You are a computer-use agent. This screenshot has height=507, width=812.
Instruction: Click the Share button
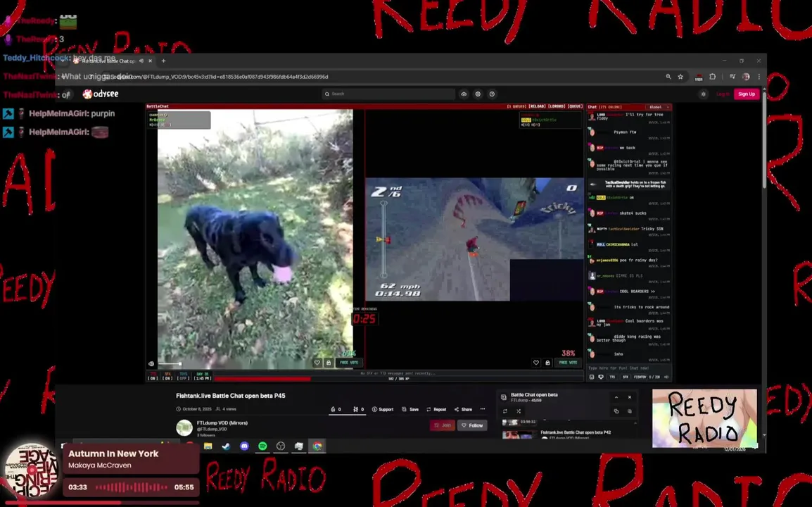click(x=463, y=410)
